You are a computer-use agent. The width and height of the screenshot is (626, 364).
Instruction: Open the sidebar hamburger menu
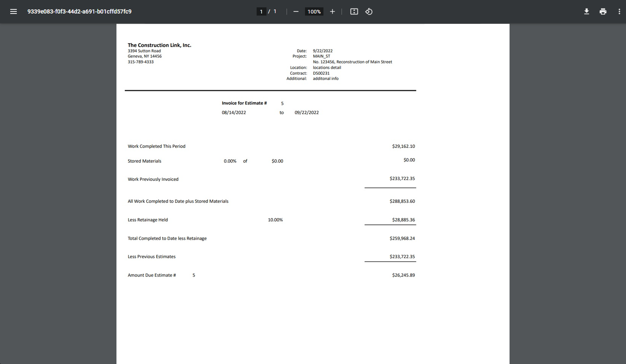pyautogui.click(x=13, y=11)
